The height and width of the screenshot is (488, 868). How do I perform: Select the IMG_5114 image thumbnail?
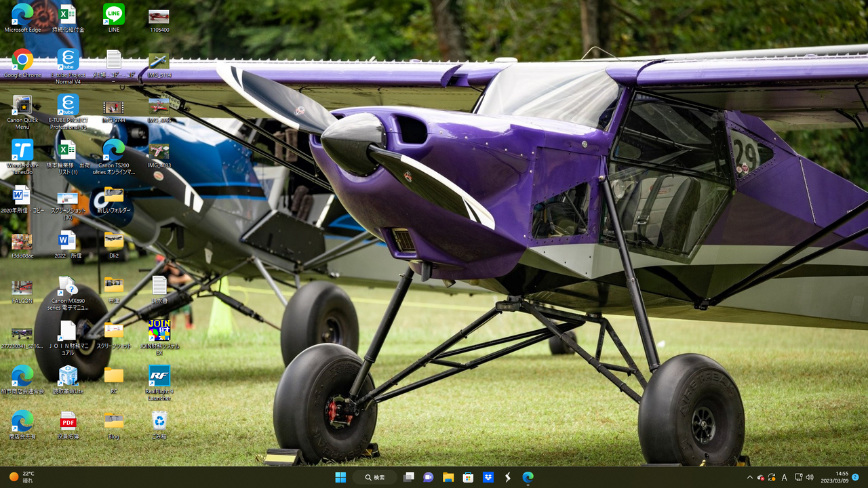coord(159,64)
